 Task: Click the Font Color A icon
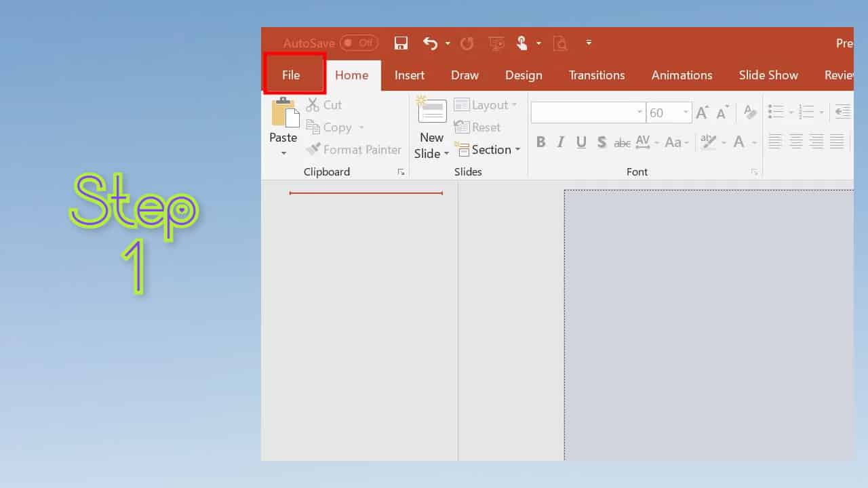[739, 142]
